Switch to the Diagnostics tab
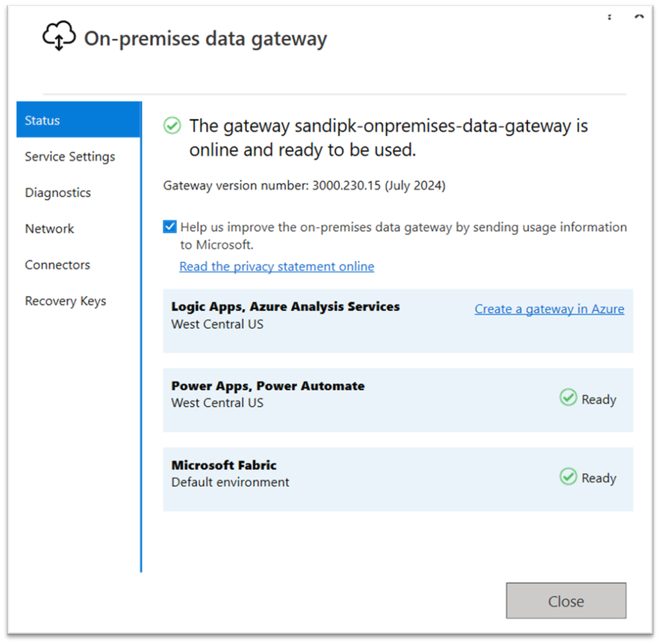Viewport: 660px width, 644px height. (x=58, y=193)
